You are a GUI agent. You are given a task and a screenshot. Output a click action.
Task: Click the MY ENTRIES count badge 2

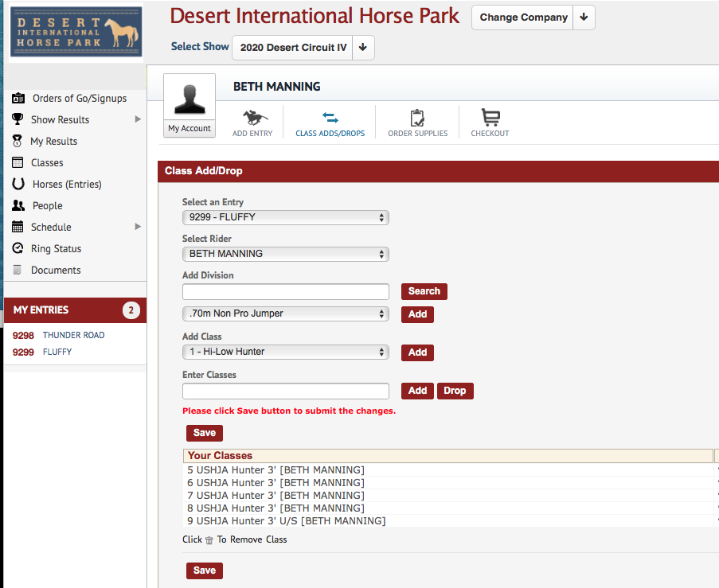[131, 310]
